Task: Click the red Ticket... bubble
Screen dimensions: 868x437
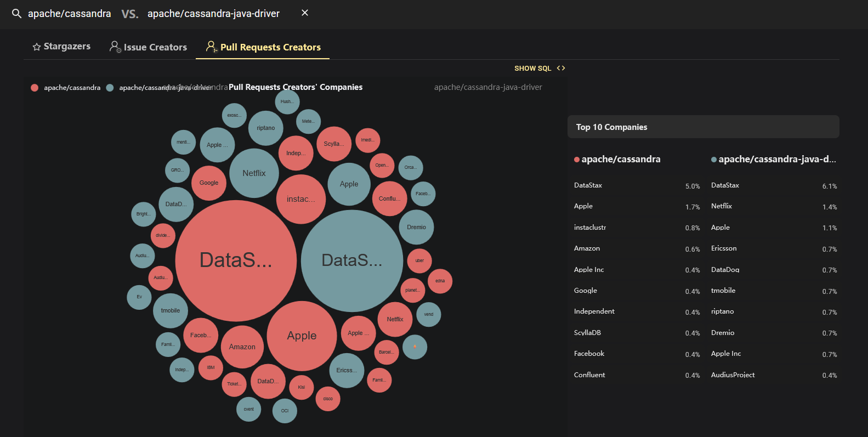Action: [234, 384]
